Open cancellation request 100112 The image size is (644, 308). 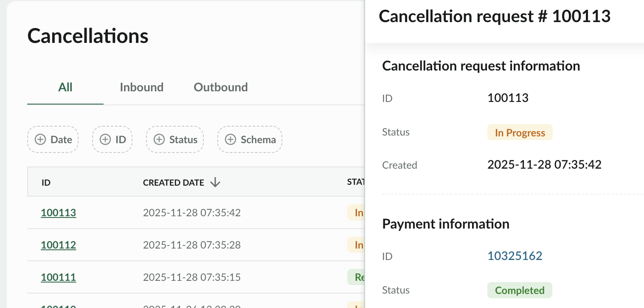58,245
